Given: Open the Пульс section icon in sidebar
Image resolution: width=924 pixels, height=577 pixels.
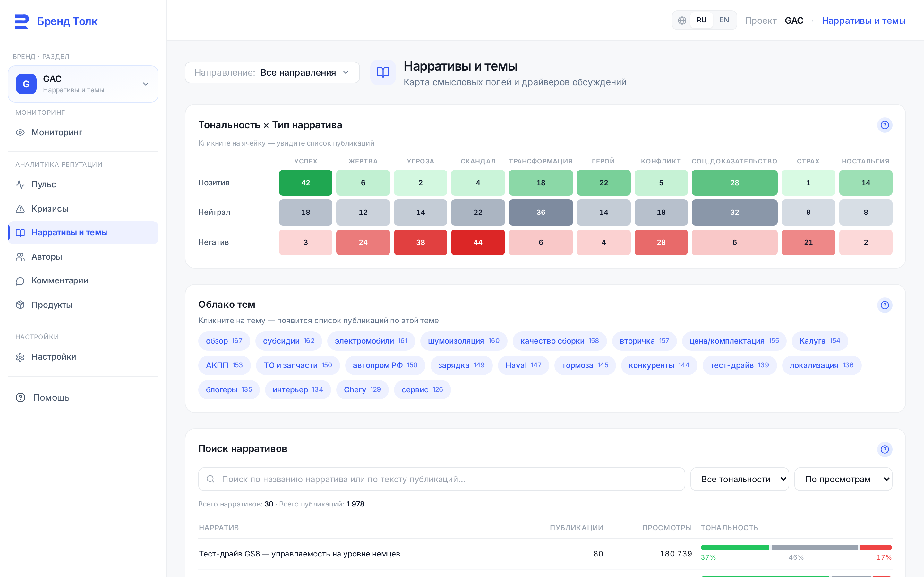Looking at the screenshot, I should tap(20, 185).
